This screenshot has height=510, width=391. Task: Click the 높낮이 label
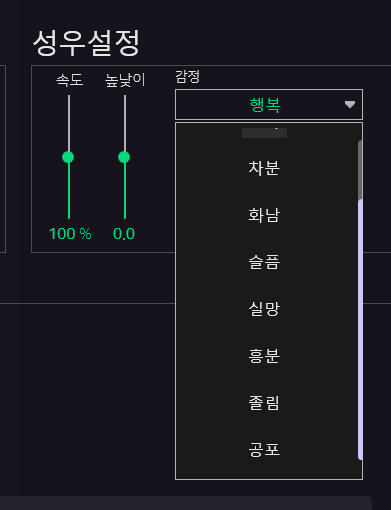tap(125, 80)
